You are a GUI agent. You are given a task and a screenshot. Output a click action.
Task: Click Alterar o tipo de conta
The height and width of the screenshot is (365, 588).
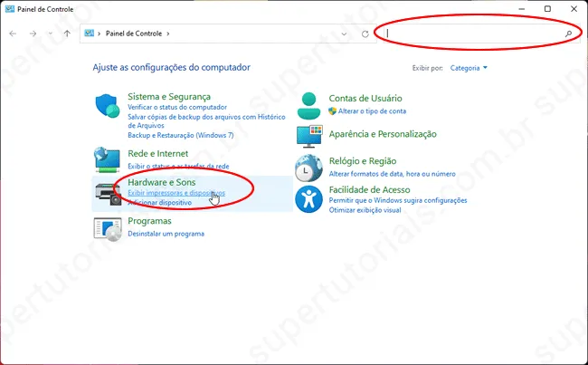(x=372, y=111)
